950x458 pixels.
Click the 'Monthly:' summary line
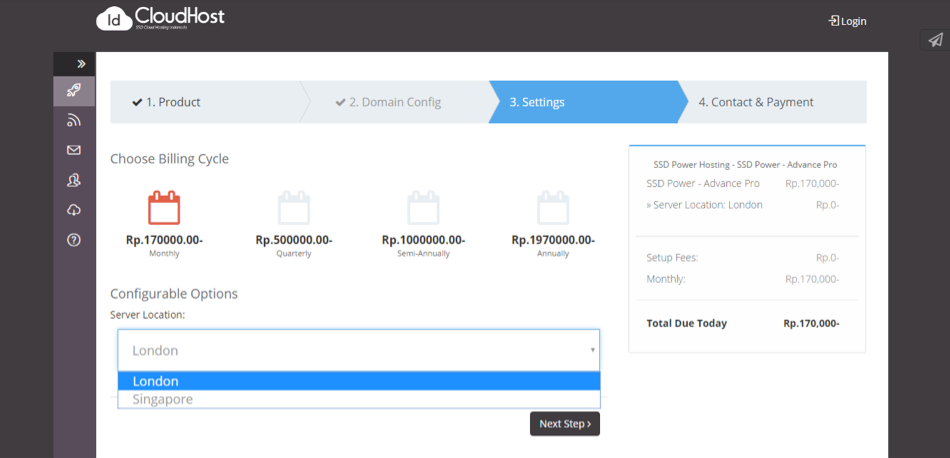[743, 279]
